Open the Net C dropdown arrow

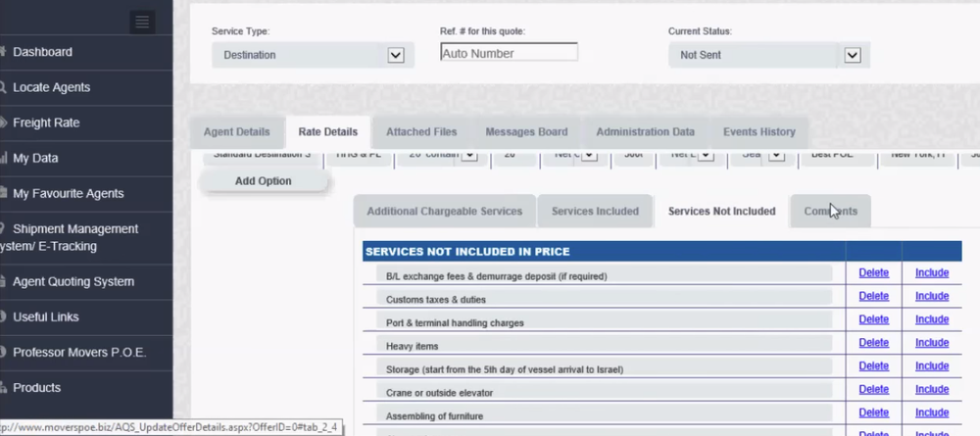[x=589, y=154]
